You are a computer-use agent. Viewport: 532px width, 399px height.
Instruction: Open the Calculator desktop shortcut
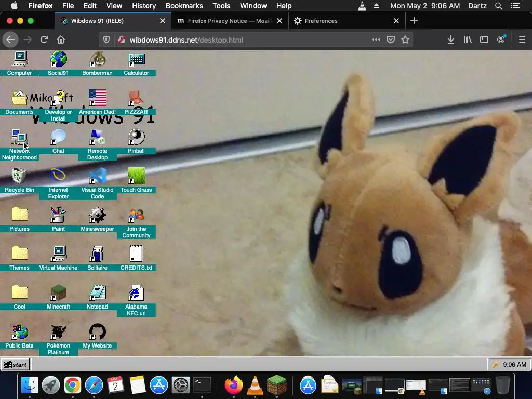click(137, 63)
